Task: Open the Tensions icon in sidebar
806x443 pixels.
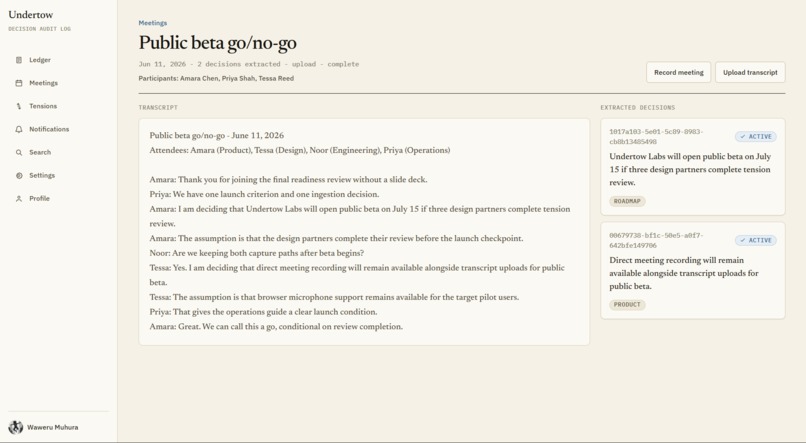Action: point(19,106)
